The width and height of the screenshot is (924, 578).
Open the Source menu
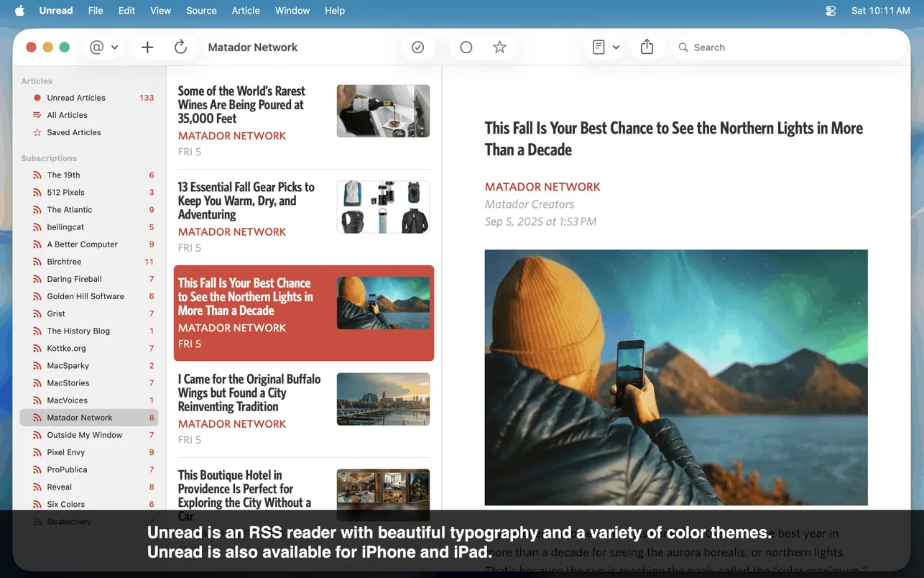pyautogui.click(x=201, y=11)
